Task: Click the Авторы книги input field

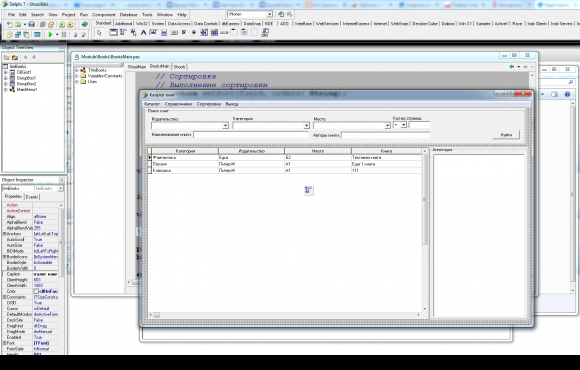Action: 385,135
